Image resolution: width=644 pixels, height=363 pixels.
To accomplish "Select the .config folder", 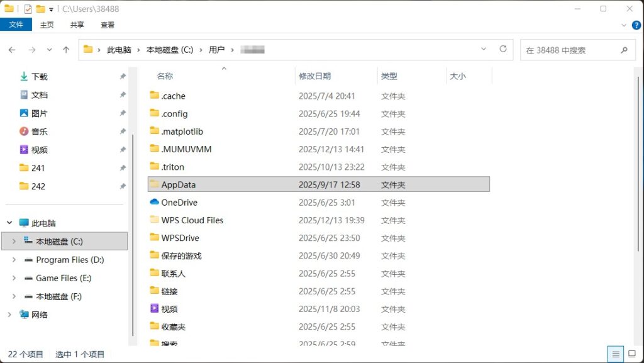I will coord(174,114).
